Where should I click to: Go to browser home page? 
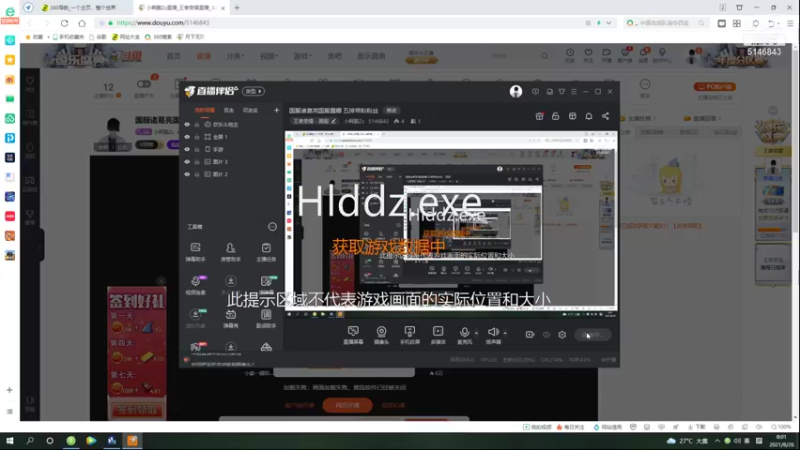click(x=82, y=23)
